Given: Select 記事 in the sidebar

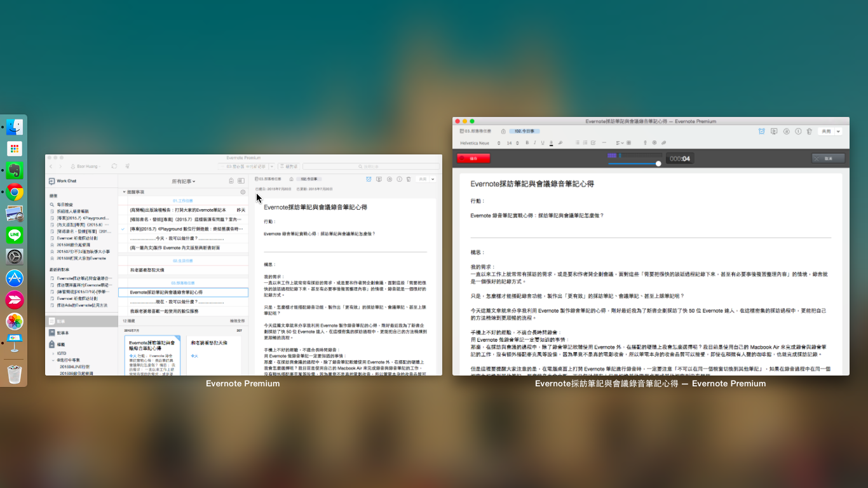Looking at the screenshot, I should [81, 322].
